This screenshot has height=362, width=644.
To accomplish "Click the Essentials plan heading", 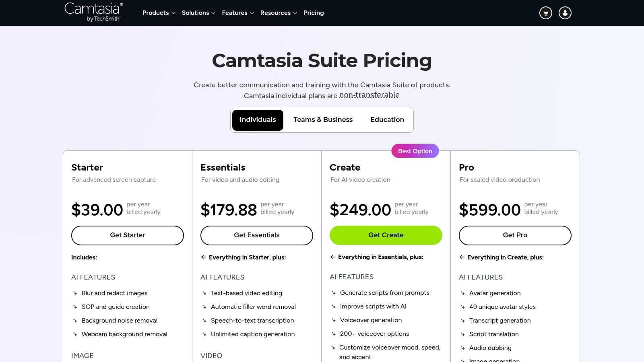I will pos(223,167).
